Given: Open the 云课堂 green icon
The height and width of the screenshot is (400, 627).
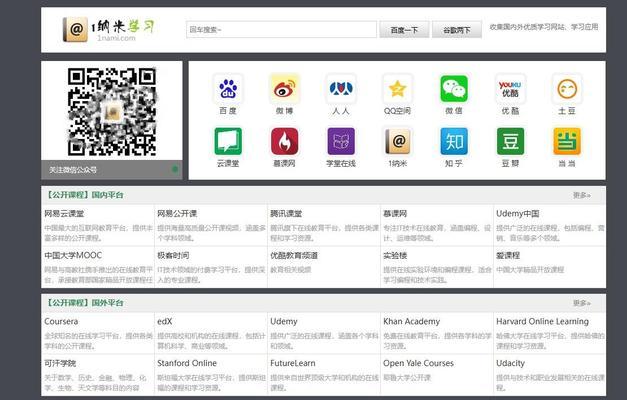Looking at the screenshot, I should pos(228,141).
